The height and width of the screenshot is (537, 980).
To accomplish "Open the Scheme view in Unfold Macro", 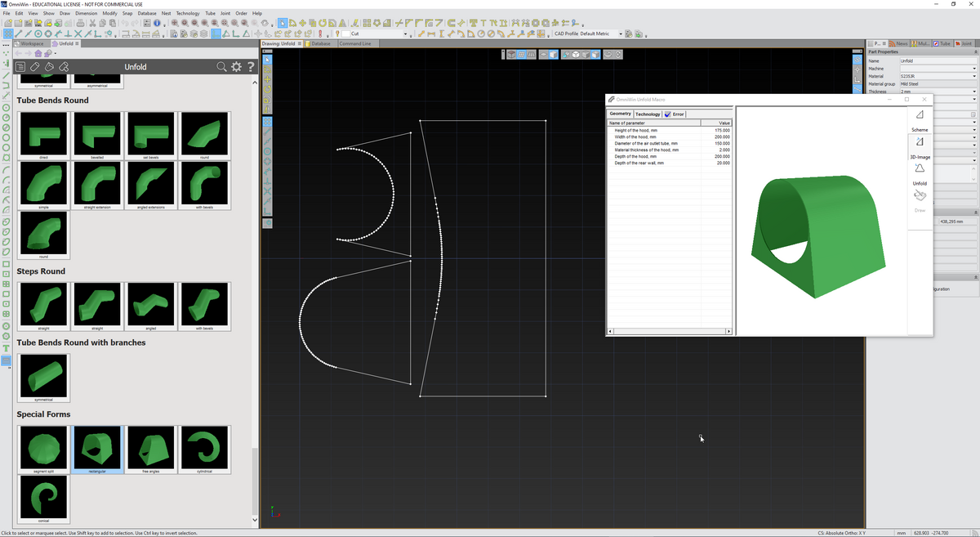I will [920, 120].
